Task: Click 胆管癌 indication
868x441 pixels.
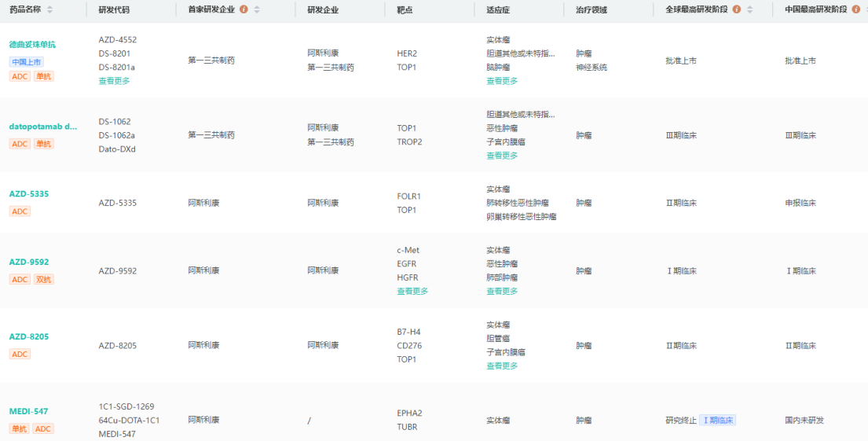Action: point(498,339)
